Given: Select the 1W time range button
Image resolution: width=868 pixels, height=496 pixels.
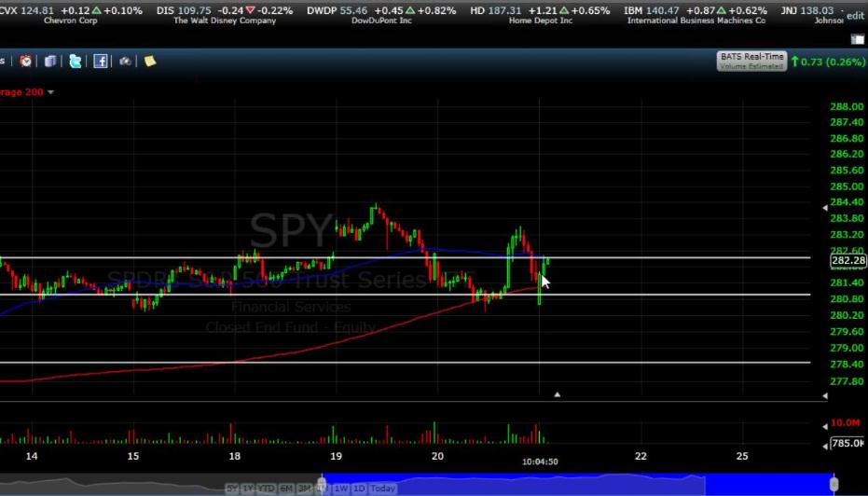Looking at the screenshot, I should pyautogui.click(x=341, y=489).
